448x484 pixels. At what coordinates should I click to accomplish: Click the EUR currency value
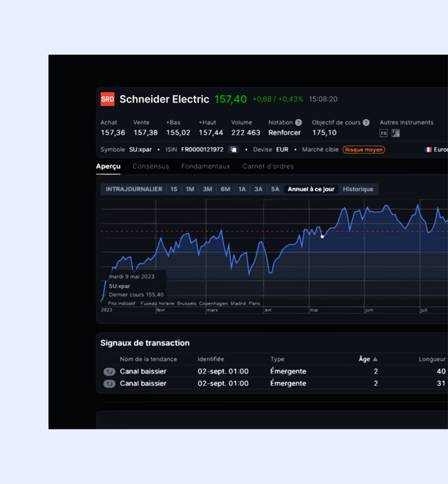pyautogui.click(x=282, y=149)
